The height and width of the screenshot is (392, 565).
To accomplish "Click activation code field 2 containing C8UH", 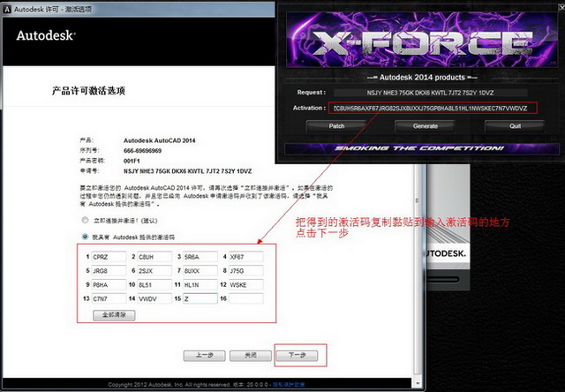I will point(155,257).
